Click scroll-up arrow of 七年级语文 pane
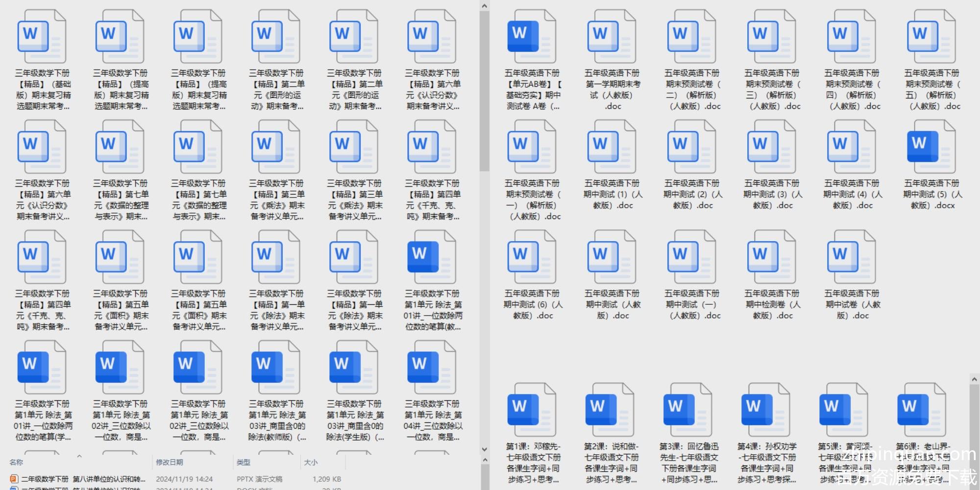This screenshot has height=490, width=980. tap(974, 379)
